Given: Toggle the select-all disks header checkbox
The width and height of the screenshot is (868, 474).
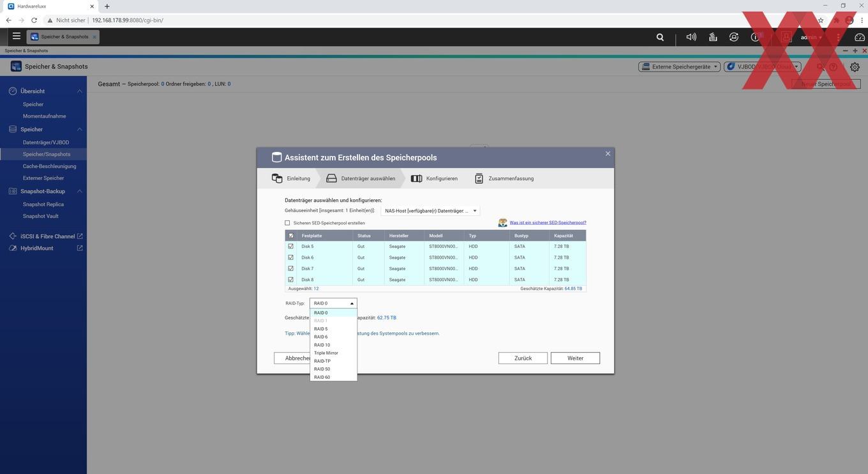Looking at the screenshot, I should pyautogui.click(x=291, y=236).
